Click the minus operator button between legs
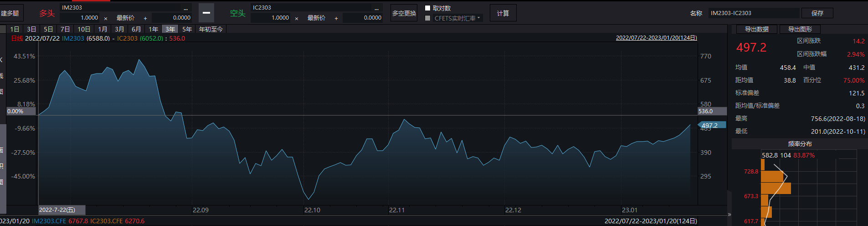Viewport: 868px width, 226px height. pyautogui.click(x=206, y=13)
